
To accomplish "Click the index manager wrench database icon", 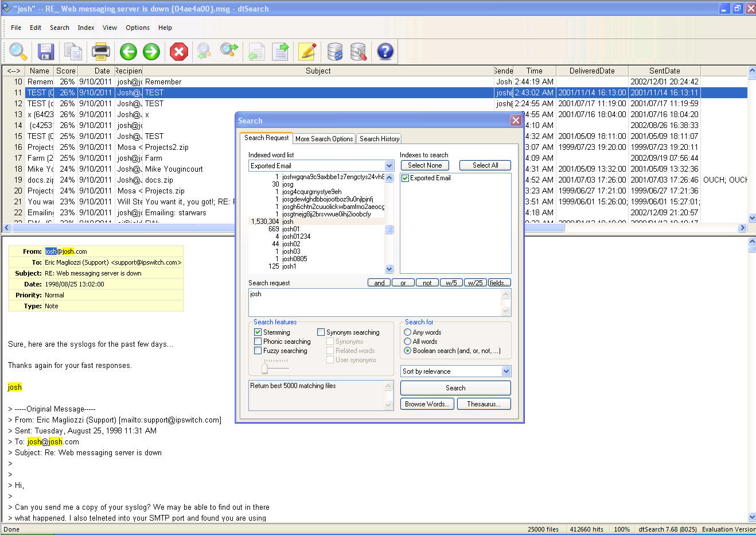I will 358,52.
